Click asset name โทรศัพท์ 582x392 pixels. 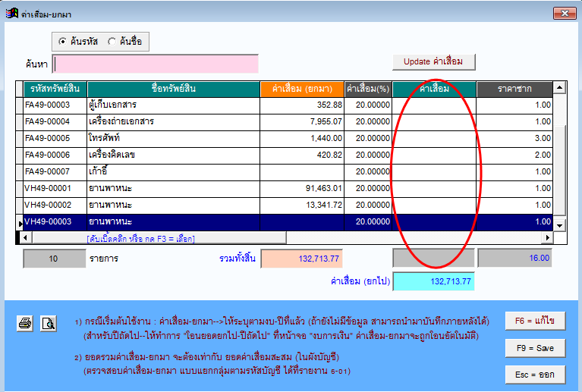[x=104, y=138]
